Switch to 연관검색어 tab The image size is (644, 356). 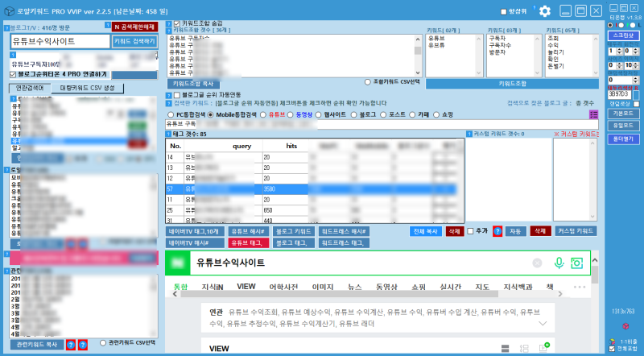(30, 88)
